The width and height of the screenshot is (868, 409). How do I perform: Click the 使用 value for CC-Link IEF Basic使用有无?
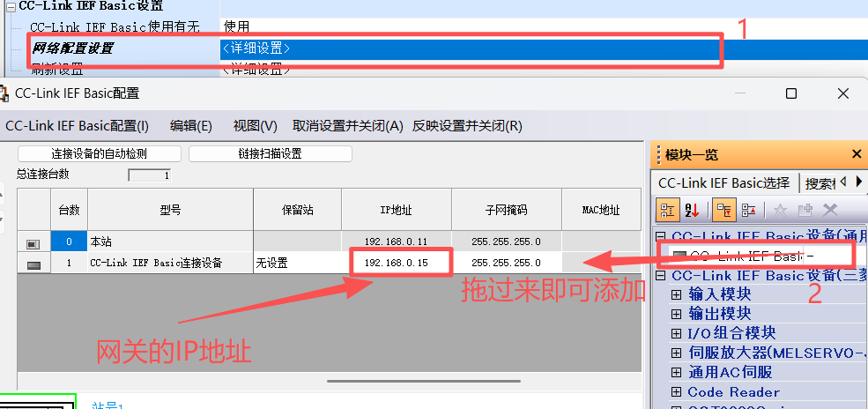point(237,26)
